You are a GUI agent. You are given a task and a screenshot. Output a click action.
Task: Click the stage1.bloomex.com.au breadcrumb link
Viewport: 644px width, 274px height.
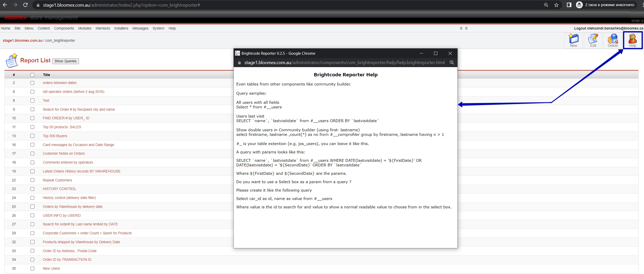tap(22, 40)
